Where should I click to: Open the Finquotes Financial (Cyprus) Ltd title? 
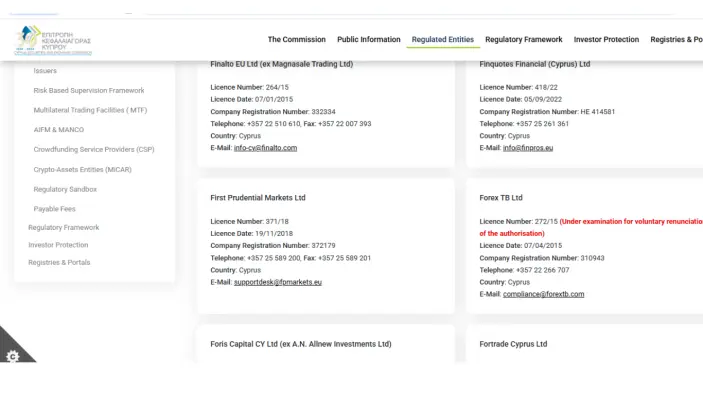coord(534,64)
